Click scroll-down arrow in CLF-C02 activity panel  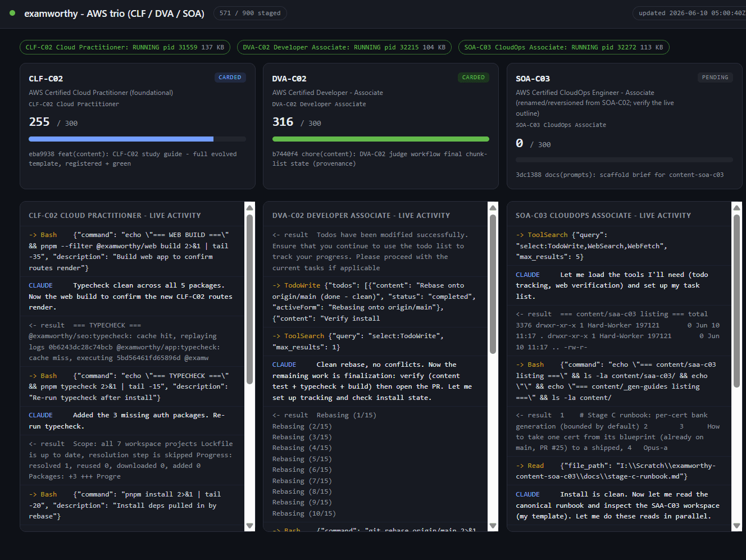pyautogui.click(x=249, y=526)
